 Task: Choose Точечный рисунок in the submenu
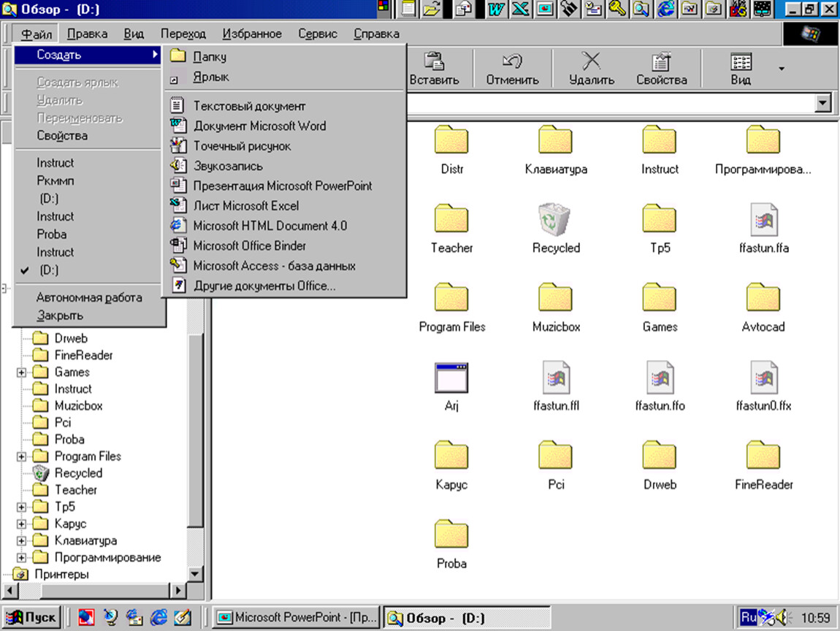pyautogui.click(x=286, y=146)
